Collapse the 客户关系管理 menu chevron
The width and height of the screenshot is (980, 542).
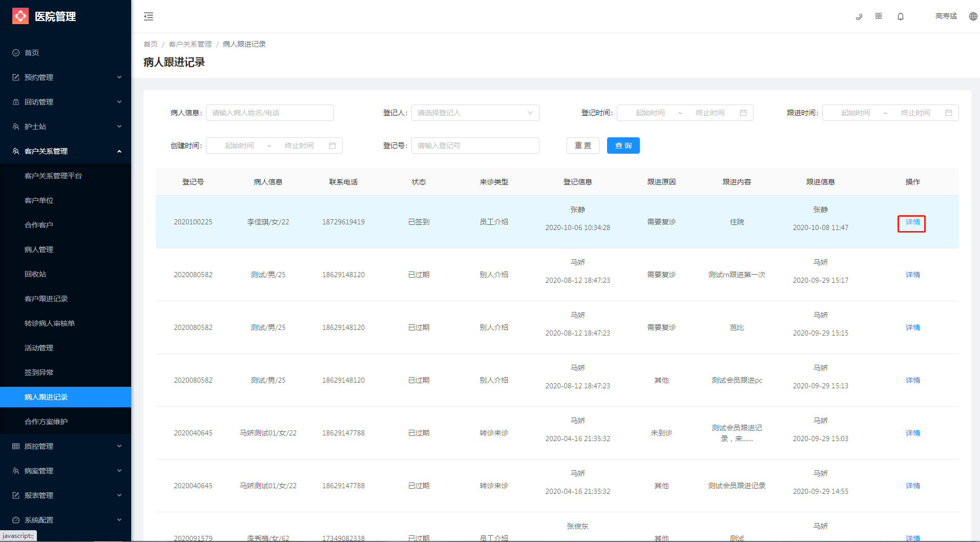[119, 151]
